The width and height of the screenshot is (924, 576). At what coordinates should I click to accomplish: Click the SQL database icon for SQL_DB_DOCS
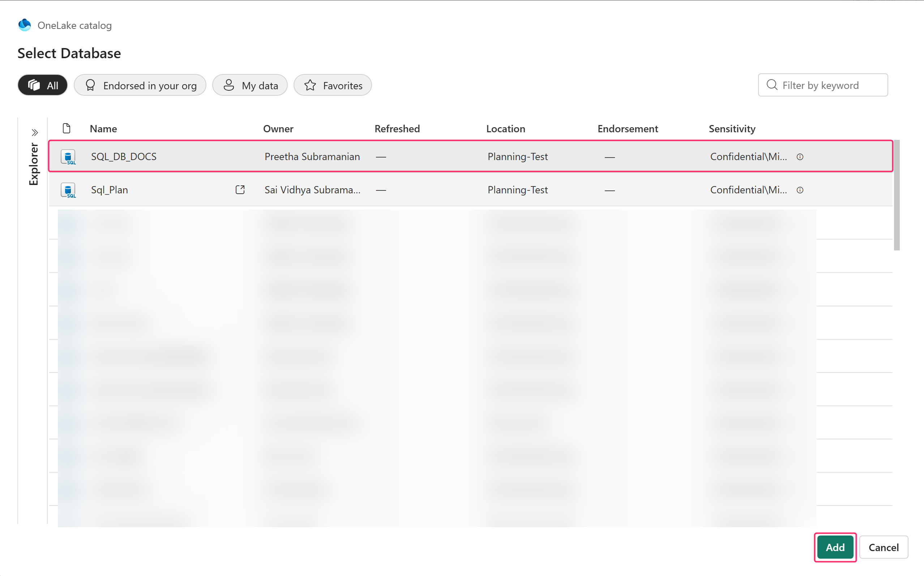pos(68,156)
